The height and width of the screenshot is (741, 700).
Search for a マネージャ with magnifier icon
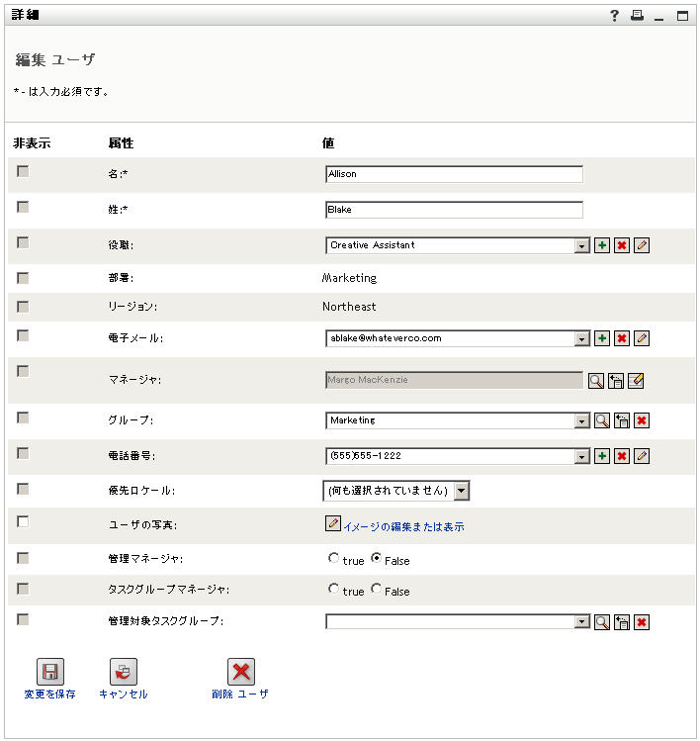(x=596, y=381)
